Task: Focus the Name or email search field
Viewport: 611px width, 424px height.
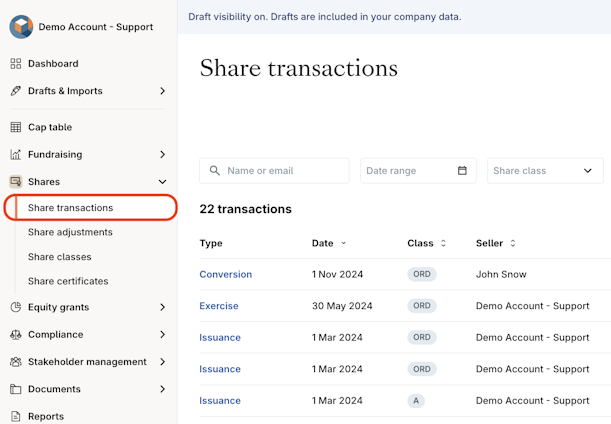Action: click(284, 171)
